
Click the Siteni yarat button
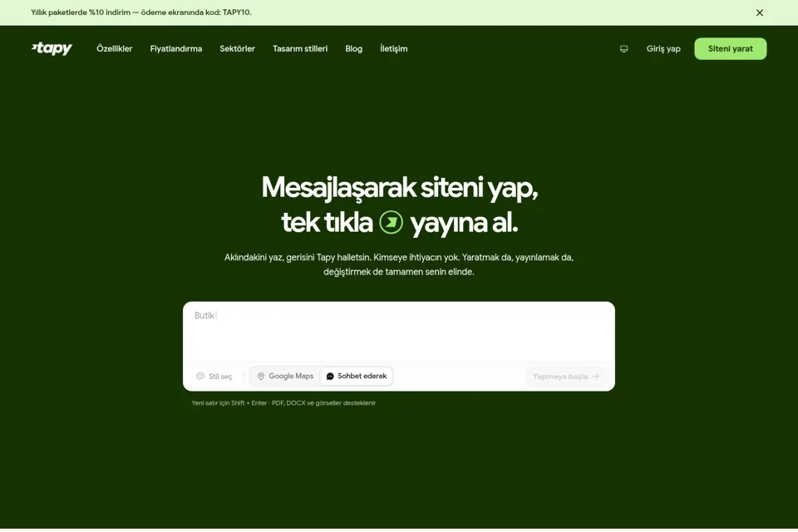pyautogui.click(x=731, y=49)
